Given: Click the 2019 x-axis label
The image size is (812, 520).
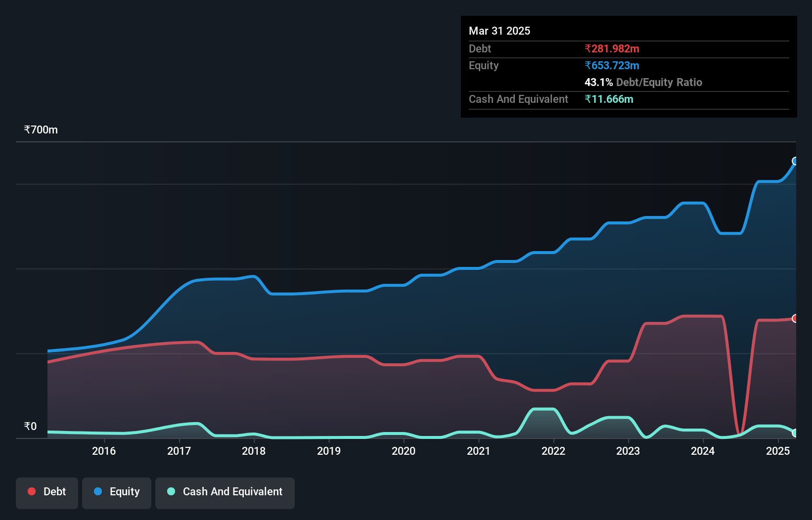Looking at the screenshot, I should click(x=329, y=451).
